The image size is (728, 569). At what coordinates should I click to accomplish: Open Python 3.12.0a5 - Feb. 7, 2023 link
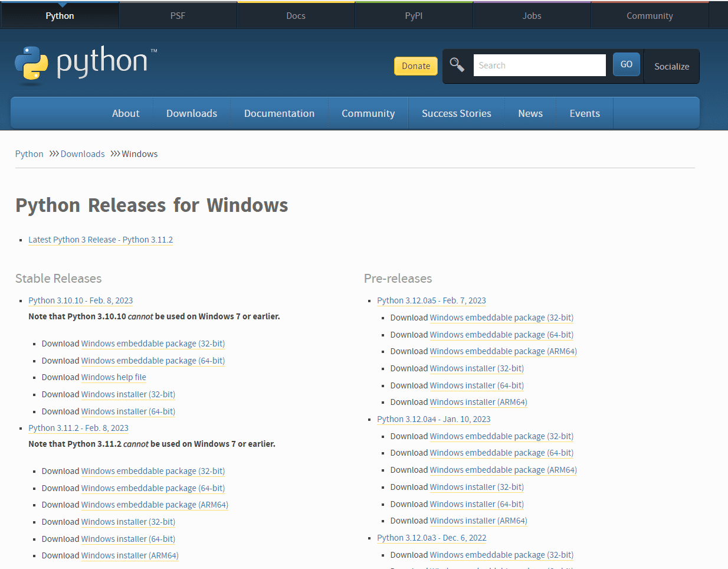pyautogui.click(x=431, y=300)
